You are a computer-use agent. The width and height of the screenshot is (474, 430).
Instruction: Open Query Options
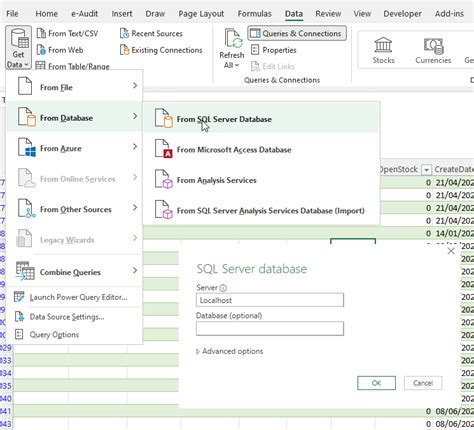(75, 334)
